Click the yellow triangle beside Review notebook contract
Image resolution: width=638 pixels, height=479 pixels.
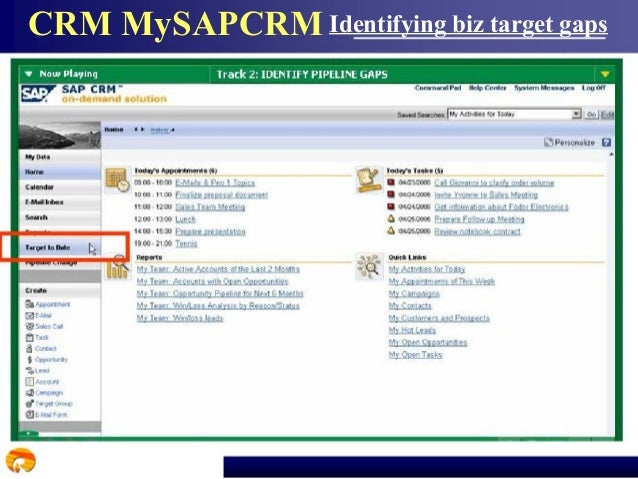pos(391,231)
